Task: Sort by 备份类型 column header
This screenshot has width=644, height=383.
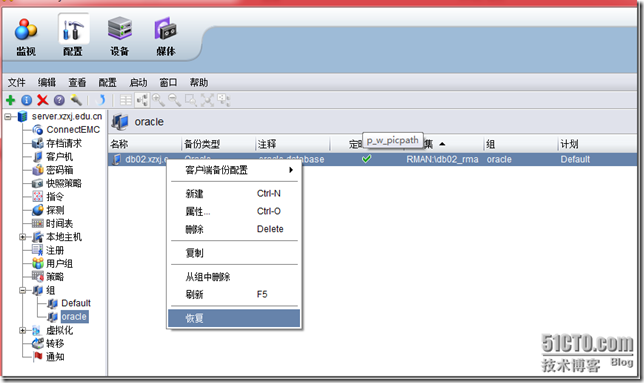Action: pyautogui.click(x=218, y=144)
